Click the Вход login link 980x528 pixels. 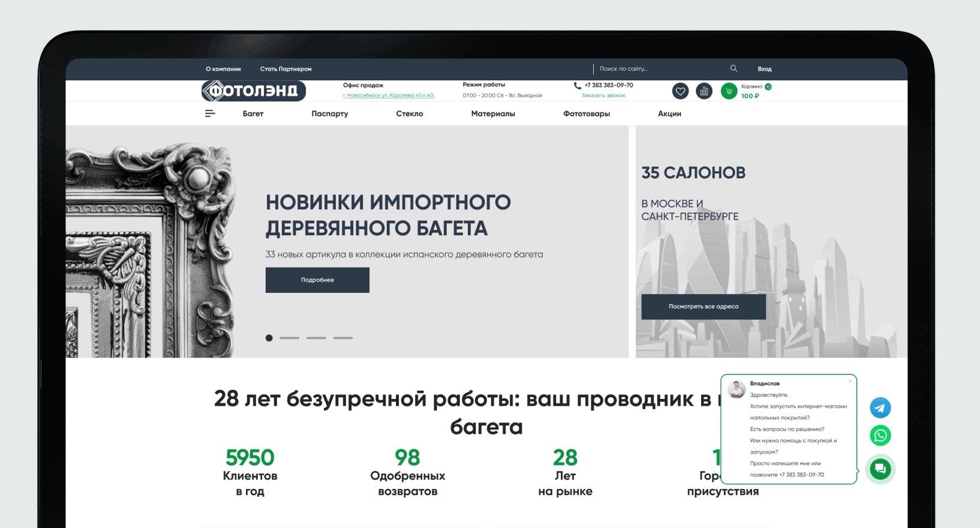pyautogui.click(x=765, y=69)
